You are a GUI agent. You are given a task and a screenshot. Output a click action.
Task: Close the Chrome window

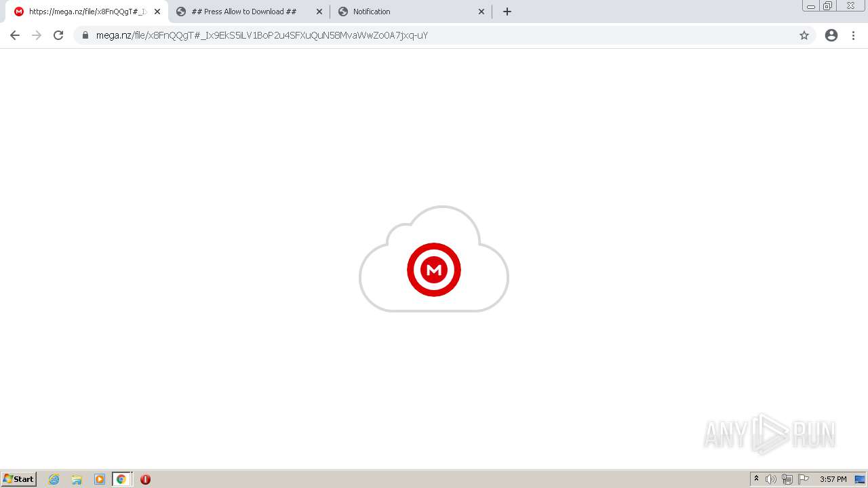(x=850, y=6)
